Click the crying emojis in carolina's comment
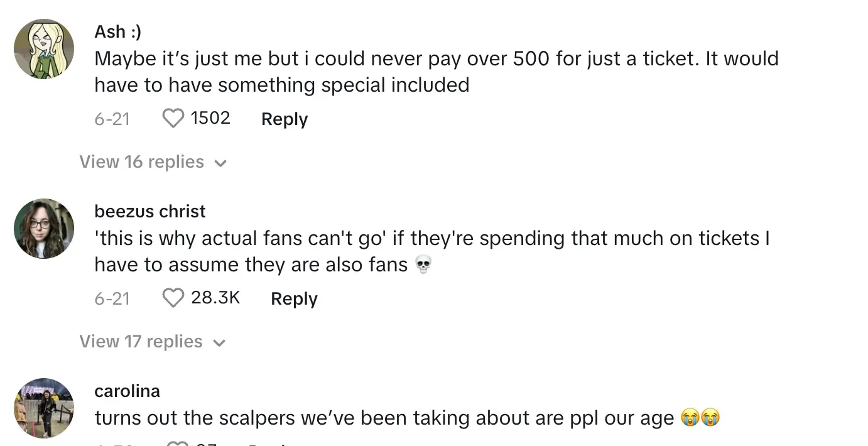The height and width of the screenshot is (446, 868). tap(701, 418)
